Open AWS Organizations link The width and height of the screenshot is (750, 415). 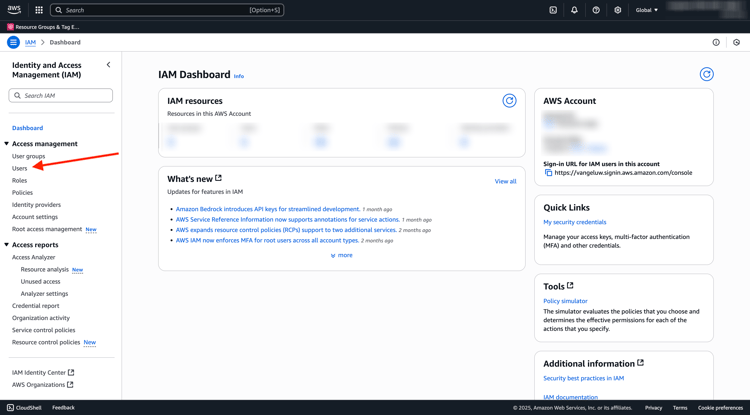tap(38, 385)
